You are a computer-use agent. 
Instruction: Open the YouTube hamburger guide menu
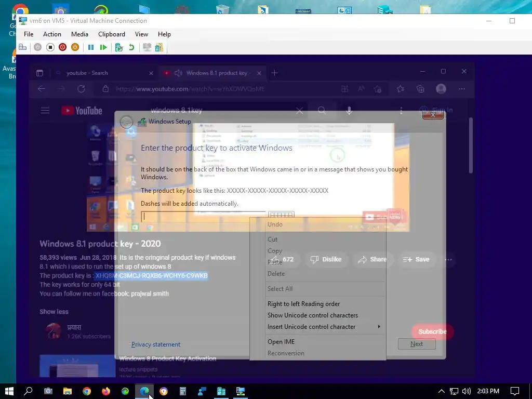(x=45, y=111)
